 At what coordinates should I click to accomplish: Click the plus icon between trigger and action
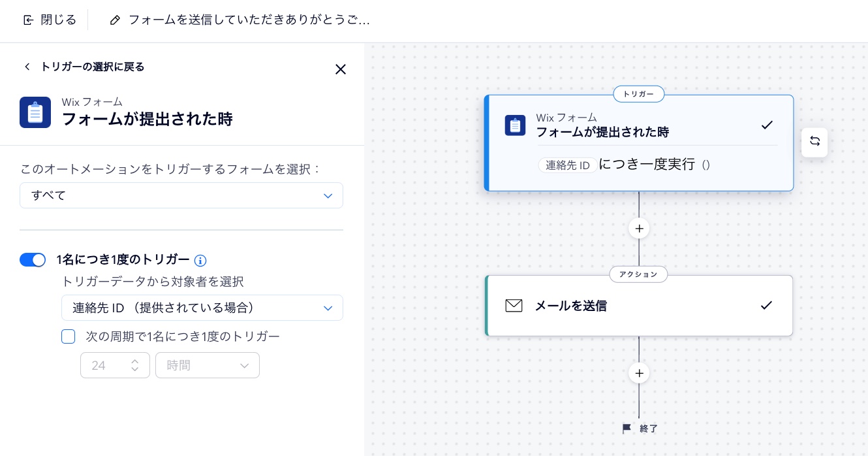coord(638,228)
